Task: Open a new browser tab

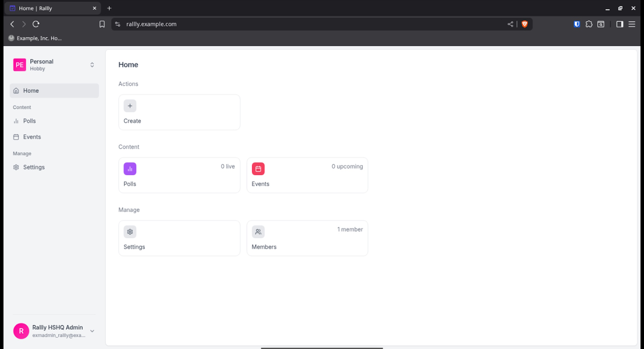Action: coord(109,8)
